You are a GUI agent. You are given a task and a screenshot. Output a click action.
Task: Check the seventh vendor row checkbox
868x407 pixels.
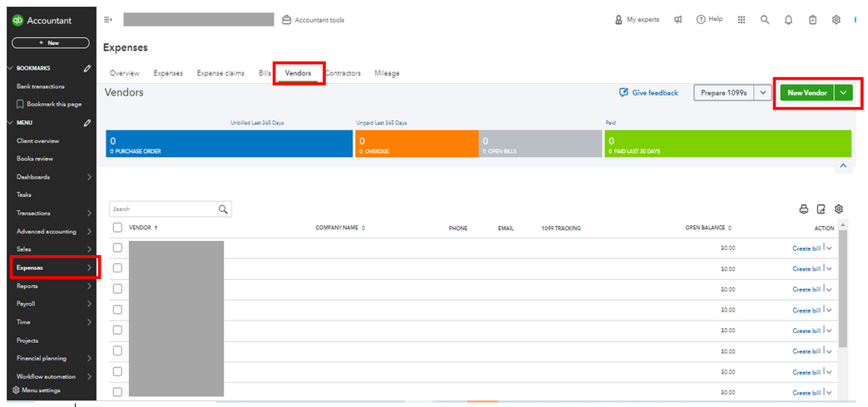click(117, 371)
